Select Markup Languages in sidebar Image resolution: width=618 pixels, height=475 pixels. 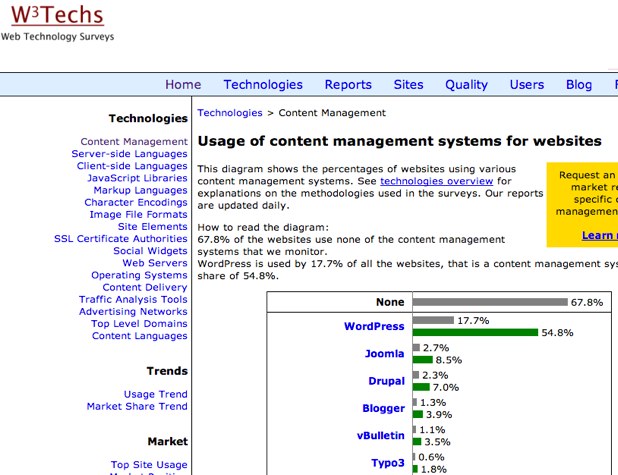(140, 190)
